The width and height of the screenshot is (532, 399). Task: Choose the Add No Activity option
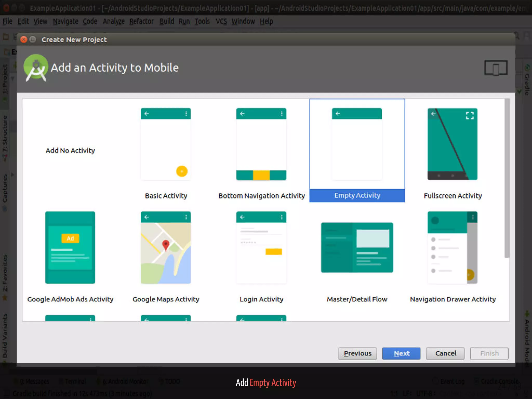[70, 150]
